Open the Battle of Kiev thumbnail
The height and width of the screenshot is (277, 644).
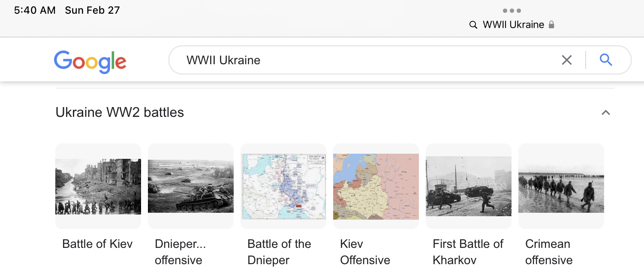[98, 186]
